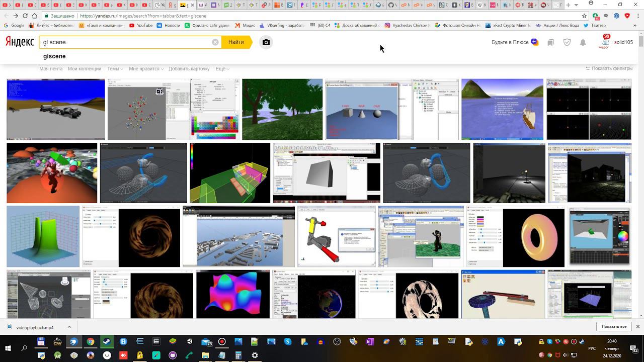
Task: Click the Показать все downloads button
Action: [613, 327]
